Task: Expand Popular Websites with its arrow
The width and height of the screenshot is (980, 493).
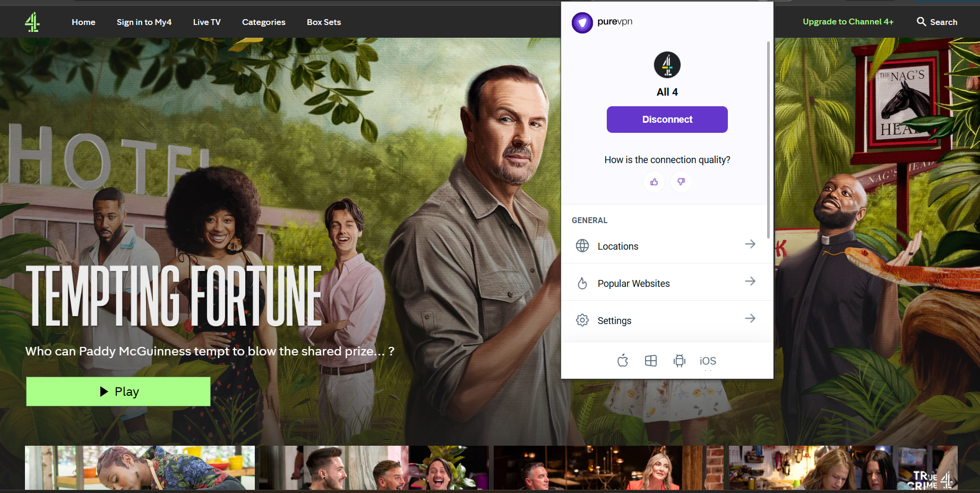Action: tap(750, 282)
